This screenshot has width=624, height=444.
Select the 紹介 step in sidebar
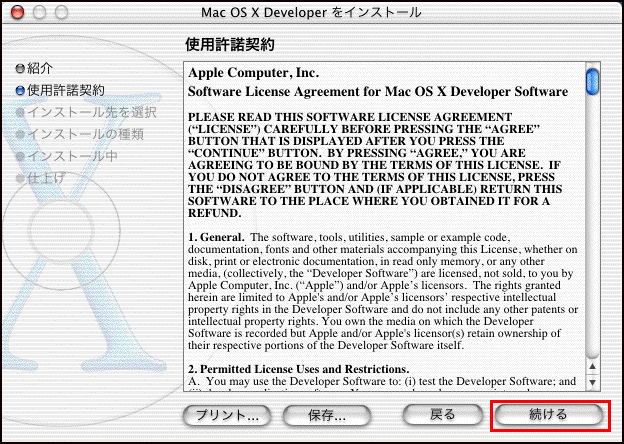(x=34, y=69)
